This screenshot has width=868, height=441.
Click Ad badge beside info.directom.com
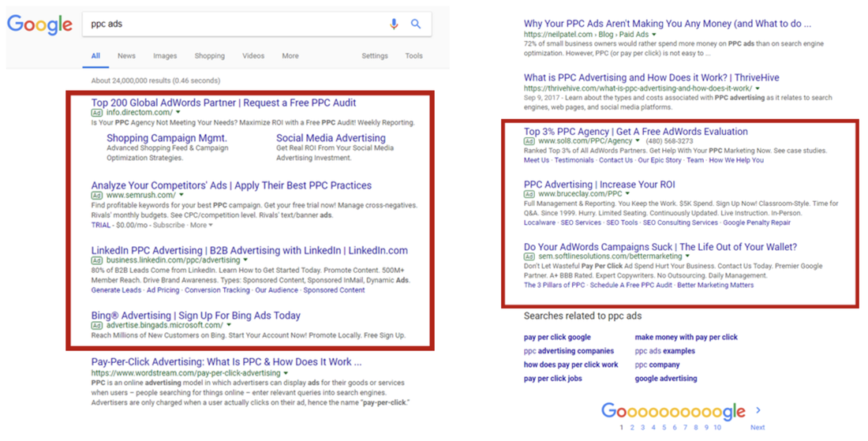(97, 112)
